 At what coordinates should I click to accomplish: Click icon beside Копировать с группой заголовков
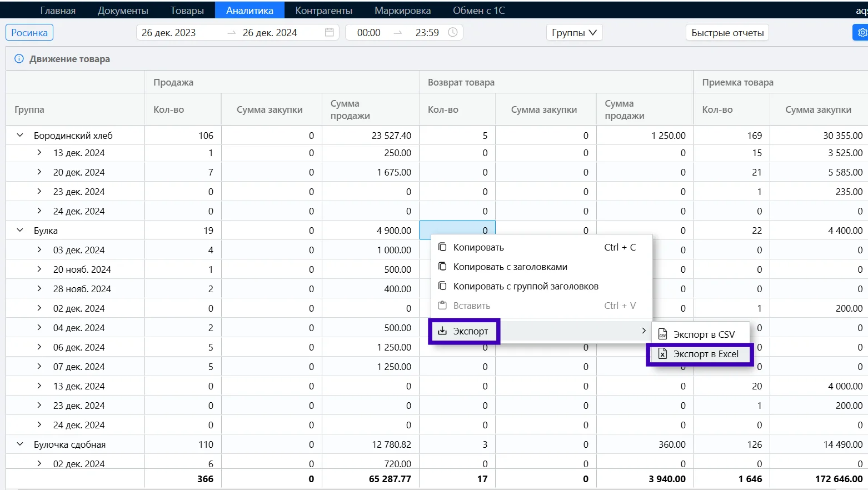[x=442, y=286]
